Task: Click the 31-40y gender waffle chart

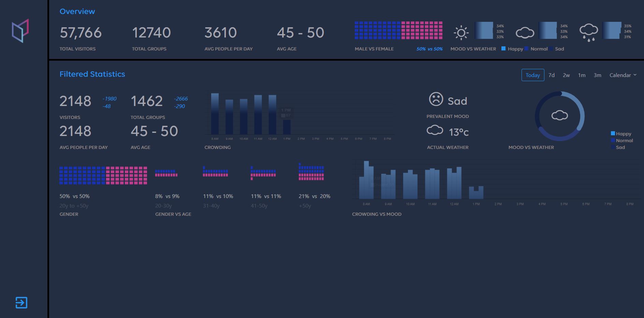Action: pyautogui.click(x=215, y=171)
